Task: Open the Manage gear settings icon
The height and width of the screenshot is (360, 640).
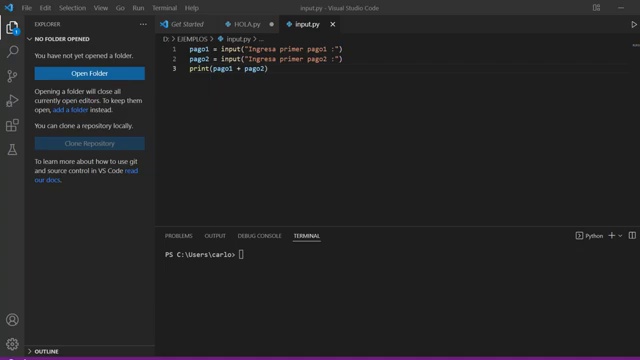Action: coord(12,344)
